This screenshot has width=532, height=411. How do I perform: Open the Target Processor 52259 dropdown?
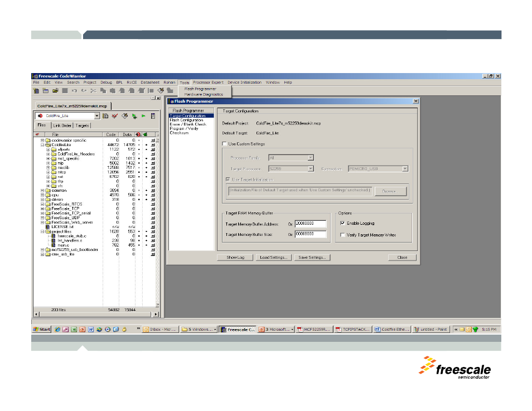tap(311, 168)
